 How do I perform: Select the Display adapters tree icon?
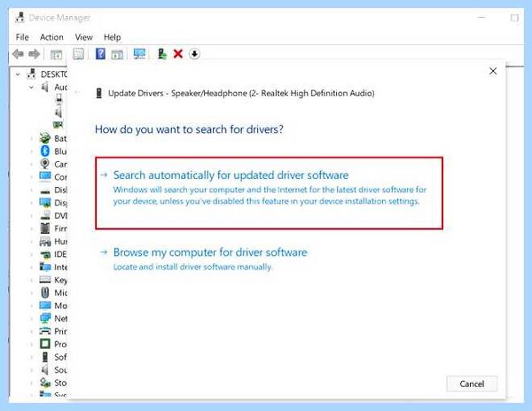pyautogui.click(x=45, y=203)
